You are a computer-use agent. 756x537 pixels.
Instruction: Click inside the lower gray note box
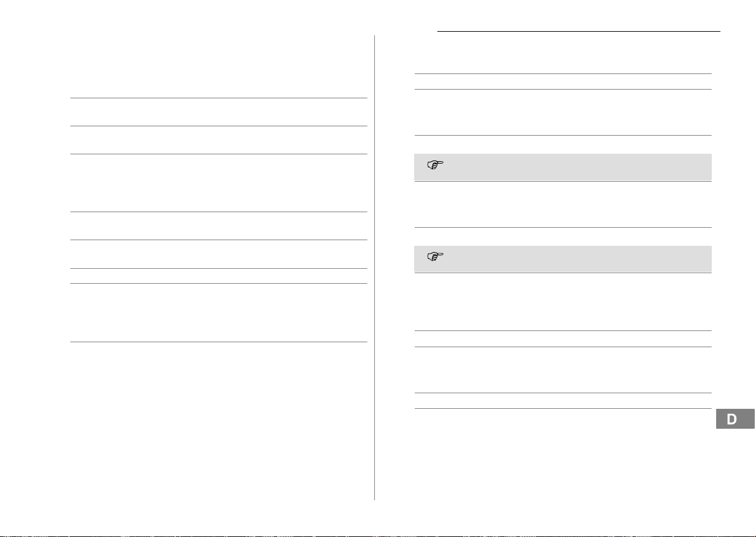[563, 259]
